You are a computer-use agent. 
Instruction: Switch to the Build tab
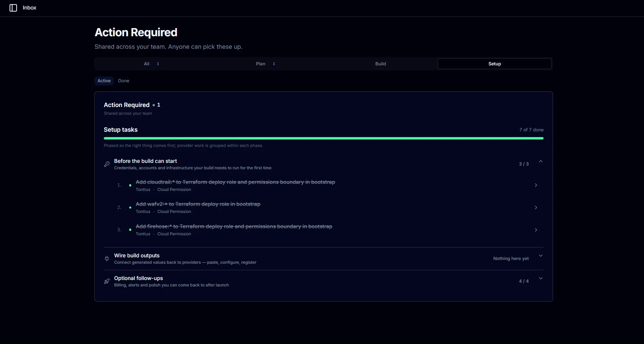click(381, 64)
